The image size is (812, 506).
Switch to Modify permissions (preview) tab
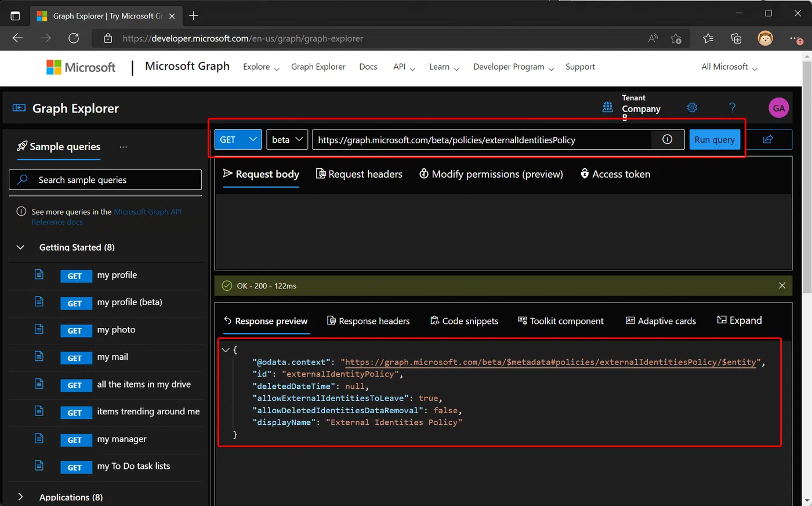(491, 174)
